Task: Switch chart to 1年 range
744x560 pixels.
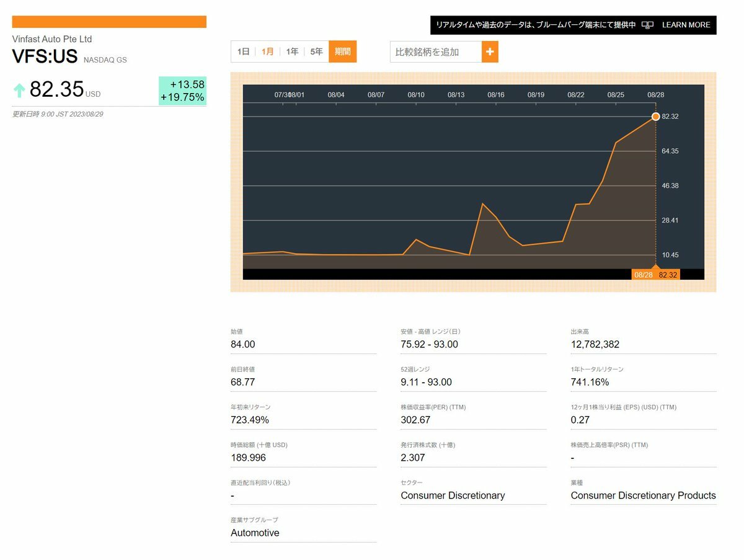Action: (292, 52)
